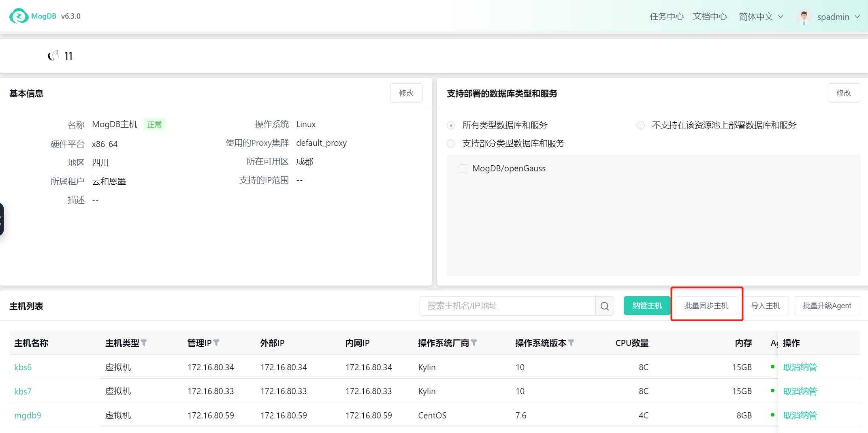Click the MogDB logo icon

(19, 16)
